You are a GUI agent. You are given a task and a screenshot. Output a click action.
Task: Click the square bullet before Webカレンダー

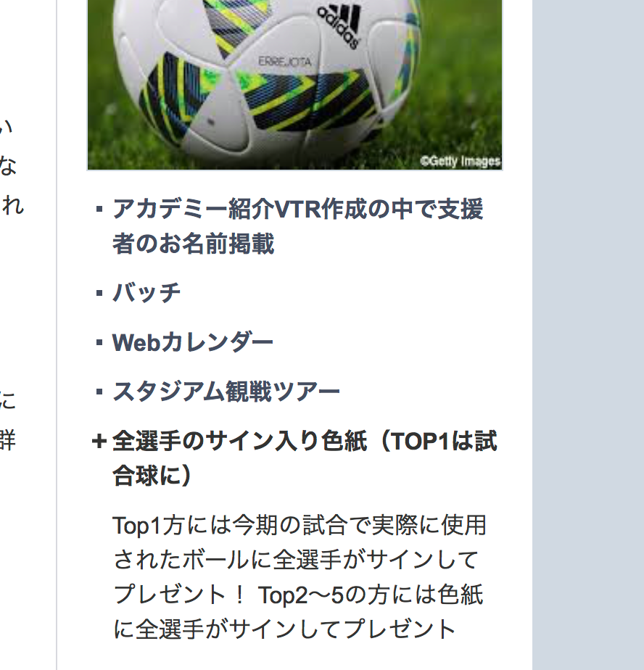pos(99,343)
